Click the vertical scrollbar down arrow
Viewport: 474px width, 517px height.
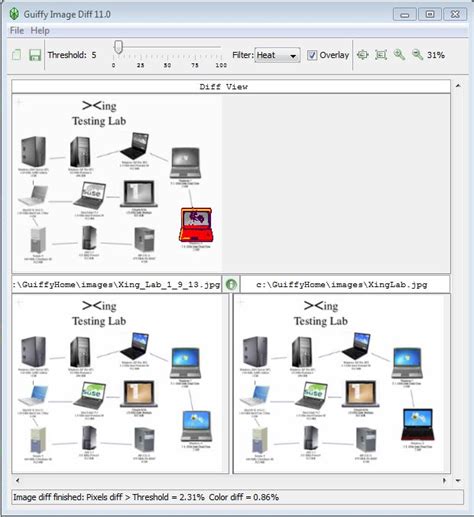(458, 480)
